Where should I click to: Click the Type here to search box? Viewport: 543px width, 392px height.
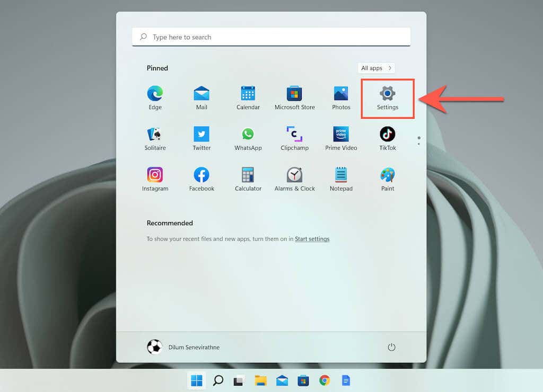(x=271, y=37)
